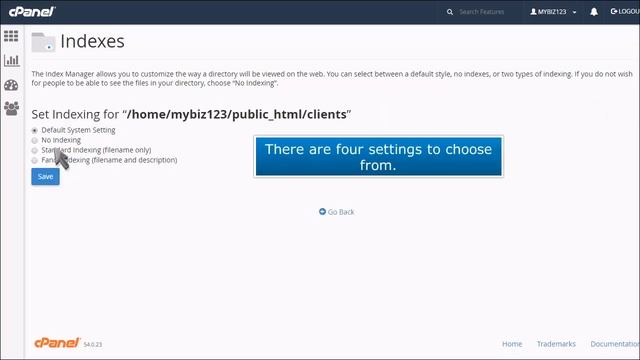Click the /home/mybiz123/public_html/clients path text
This screenshot has height=360, width=640.
[x=237, y=114]
